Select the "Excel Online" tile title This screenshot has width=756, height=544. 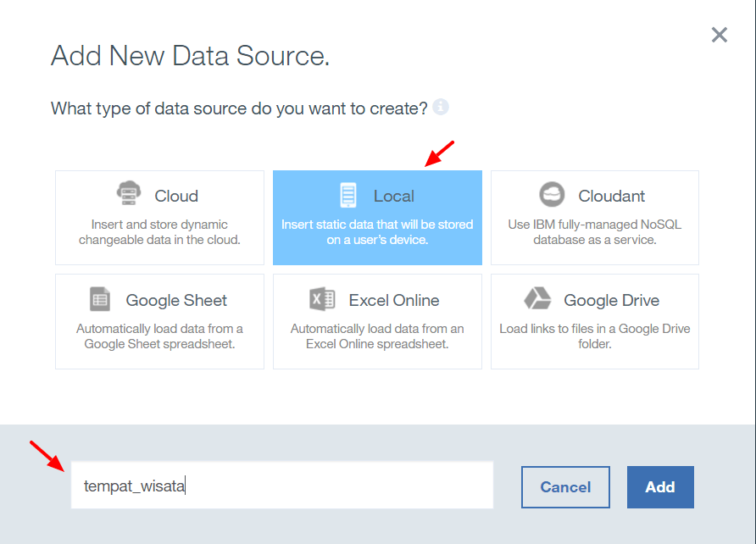tap(394, 300)
